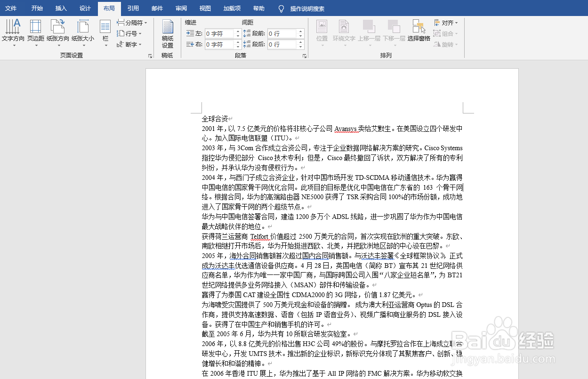This screenshot has width=588, height=379.
Task: Click the heading text 全球合资
Action: click(x=215, y=119)
